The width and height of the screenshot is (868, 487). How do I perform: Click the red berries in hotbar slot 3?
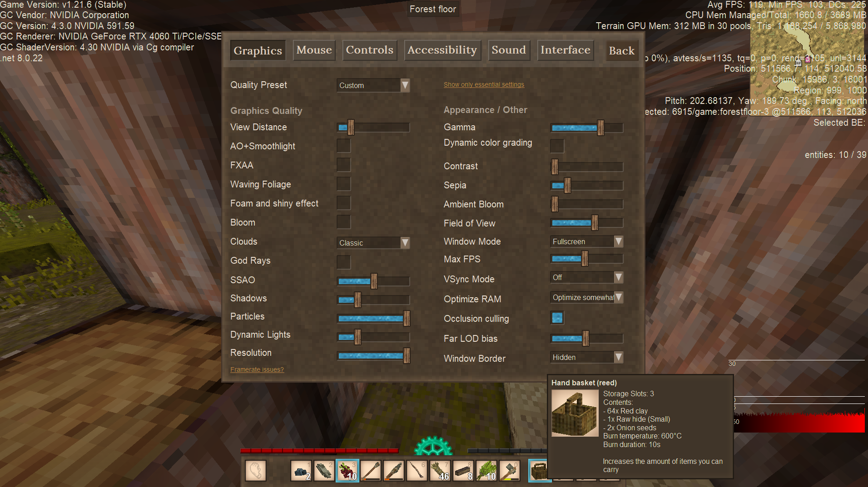tap(347, 471)
